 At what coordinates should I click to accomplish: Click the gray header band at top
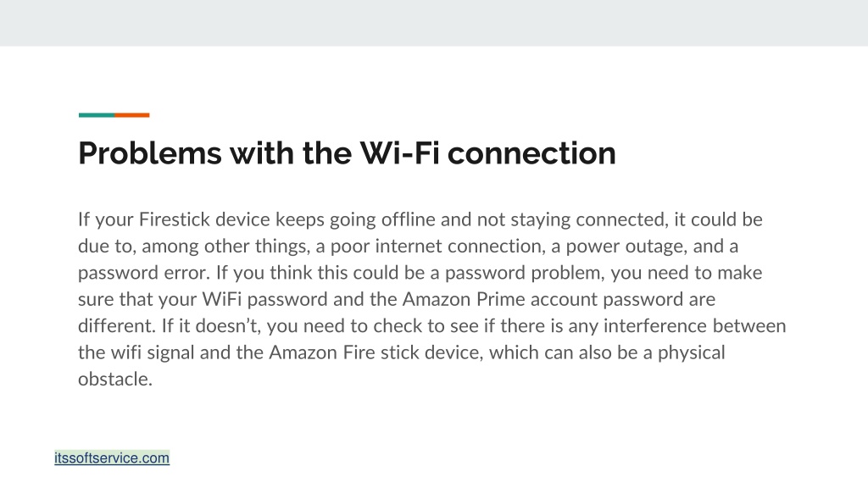(x=434, y=23)
